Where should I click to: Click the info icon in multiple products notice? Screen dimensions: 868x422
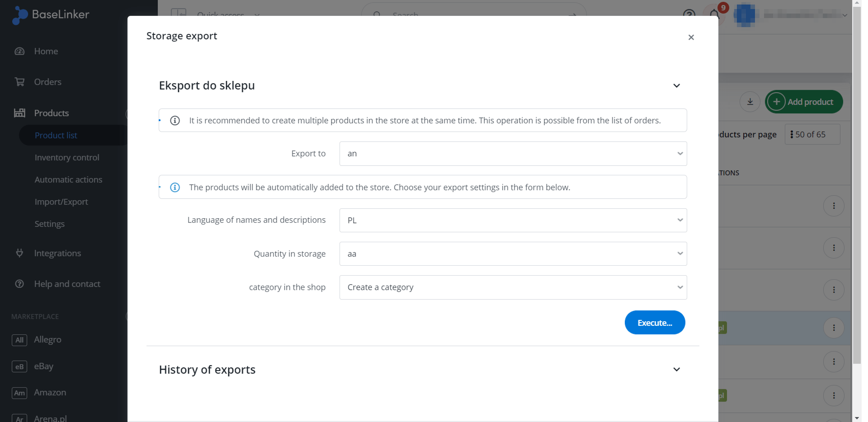[x=175, y=121]
